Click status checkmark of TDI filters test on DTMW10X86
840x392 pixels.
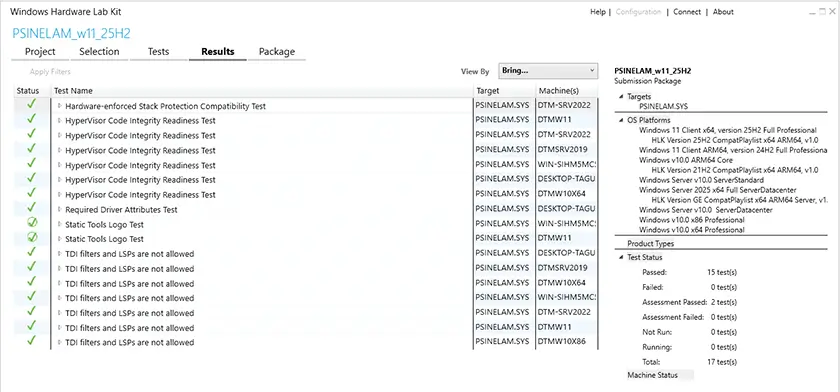pyautogui.click(x=31, y=341)
